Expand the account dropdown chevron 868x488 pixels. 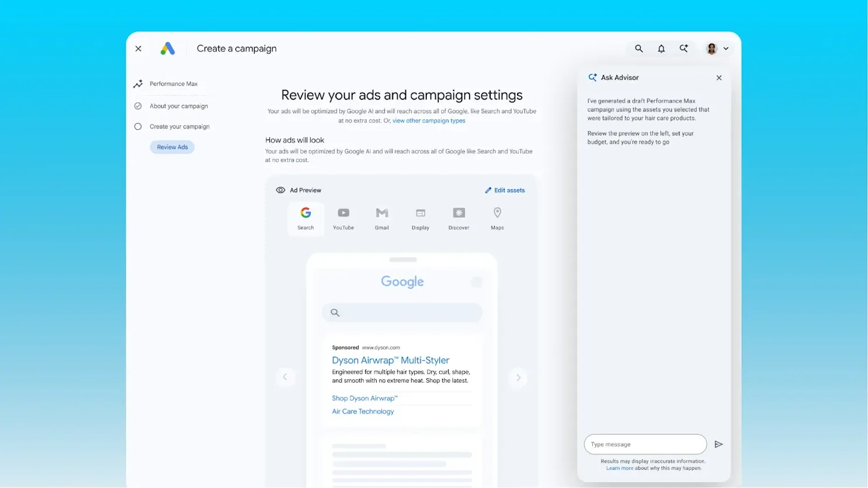tap(726, 49)
